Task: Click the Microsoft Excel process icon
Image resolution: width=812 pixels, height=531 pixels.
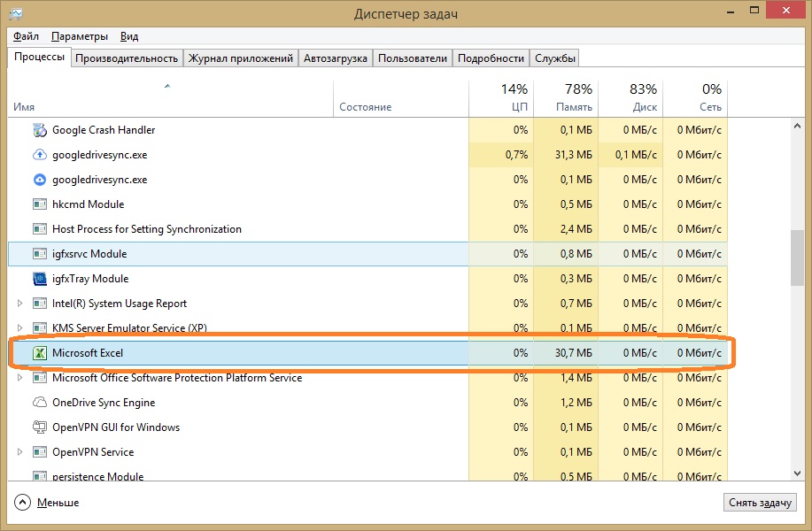Action: coord(39,353)
